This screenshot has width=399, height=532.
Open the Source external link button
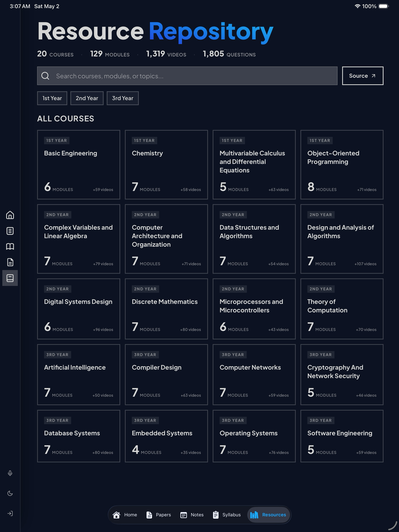pyautogui.click(x=363, y=76)
